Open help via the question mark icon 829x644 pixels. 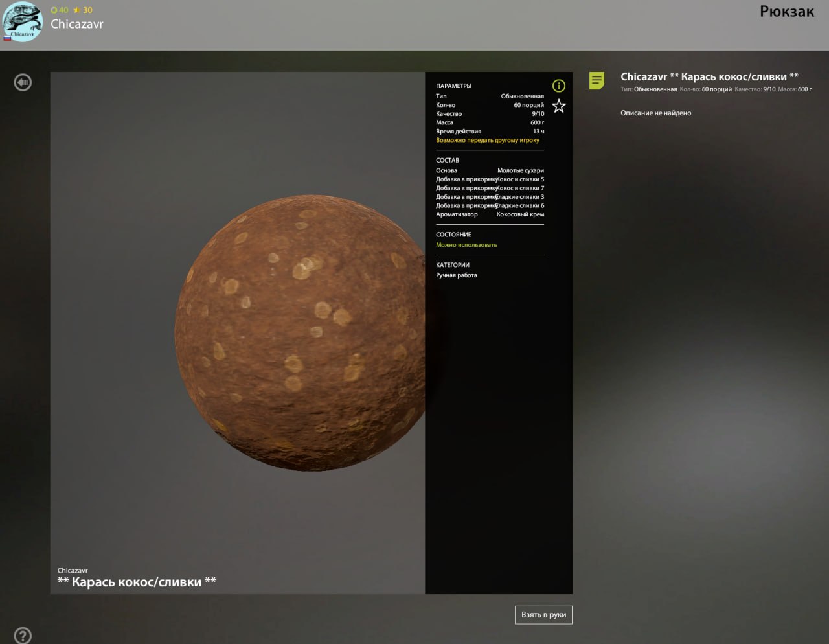(x=23, y=635)
